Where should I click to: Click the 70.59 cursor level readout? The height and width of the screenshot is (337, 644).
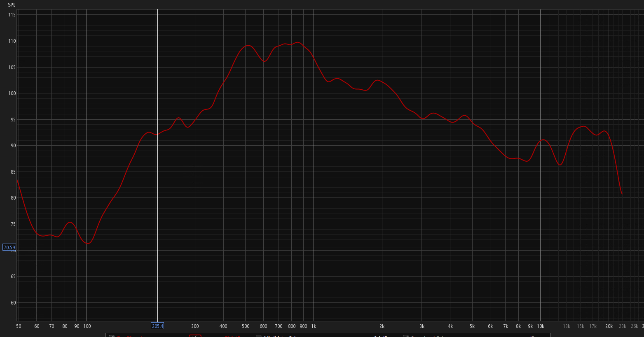pos(9,248)
